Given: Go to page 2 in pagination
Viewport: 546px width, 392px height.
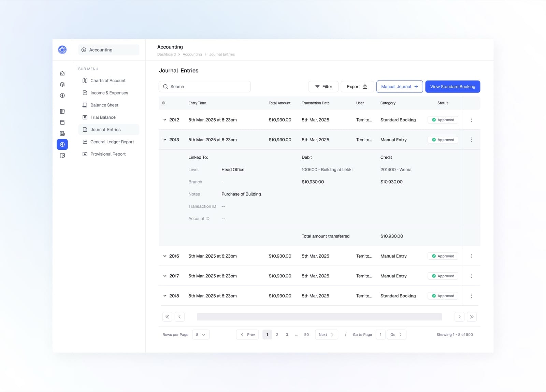Looking at the screenshot, I should pos(277,335).
